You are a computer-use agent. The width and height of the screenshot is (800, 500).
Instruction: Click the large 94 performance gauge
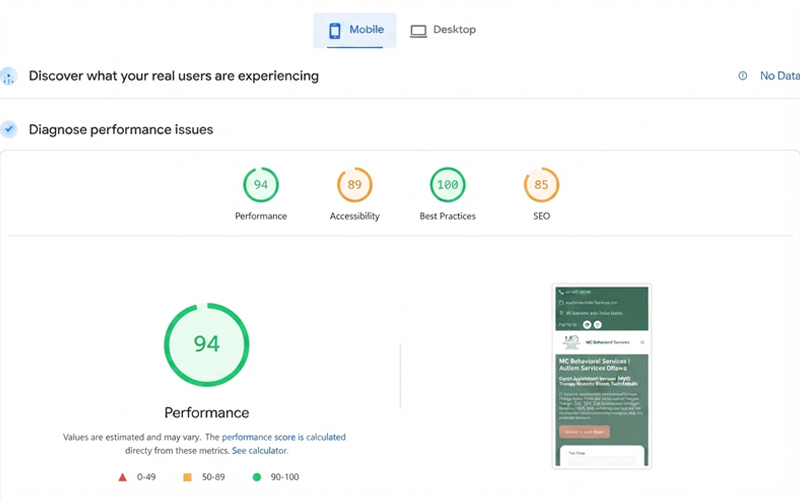pyautogui.click(x=207, y=344)
